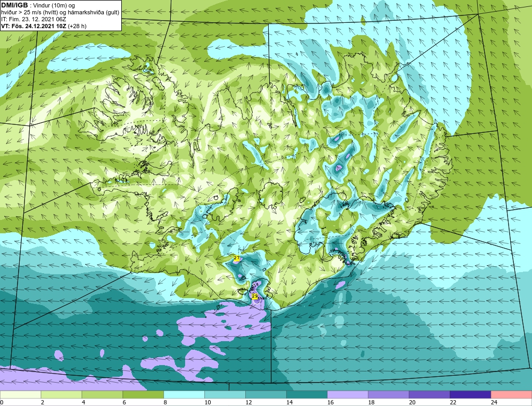
Task: Click the legend scale value 20
Action: [412, 402]
